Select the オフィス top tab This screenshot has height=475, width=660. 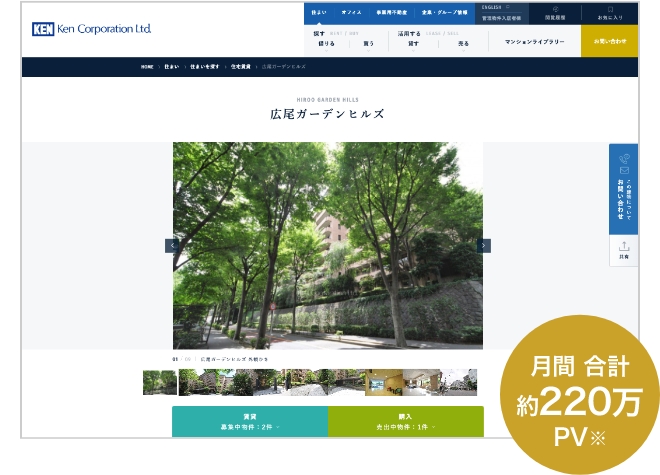click(351, 13)
